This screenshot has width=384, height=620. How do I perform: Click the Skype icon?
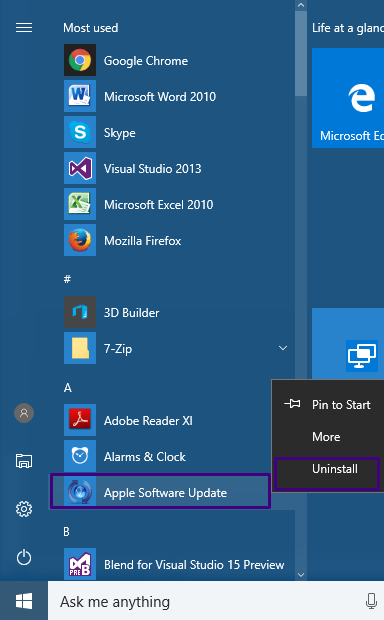point(80,132)
